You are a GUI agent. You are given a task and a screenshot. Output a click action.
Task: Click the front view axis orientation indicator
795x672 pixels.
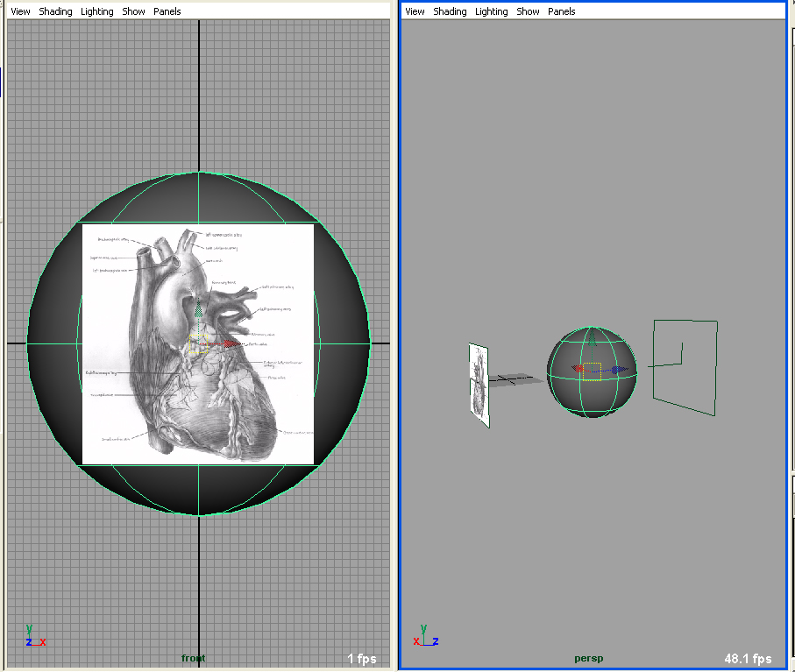click(x=35, y=636)
